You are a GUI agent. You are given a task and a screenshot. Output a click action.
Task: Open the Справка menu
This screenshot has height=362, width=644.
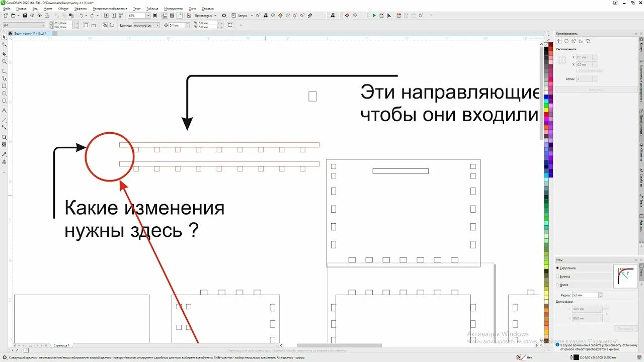pyautogui.click(x=207, y=9)
